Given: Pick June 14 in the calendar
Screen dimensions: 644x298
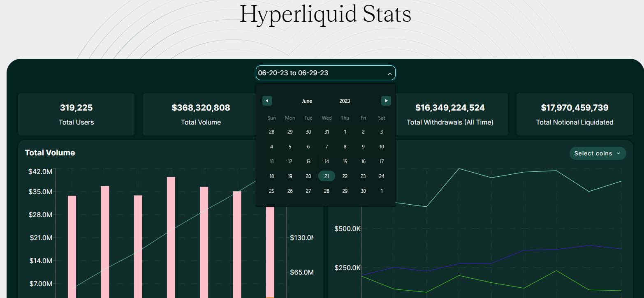Looking at the screenshot, I should 327,161.
